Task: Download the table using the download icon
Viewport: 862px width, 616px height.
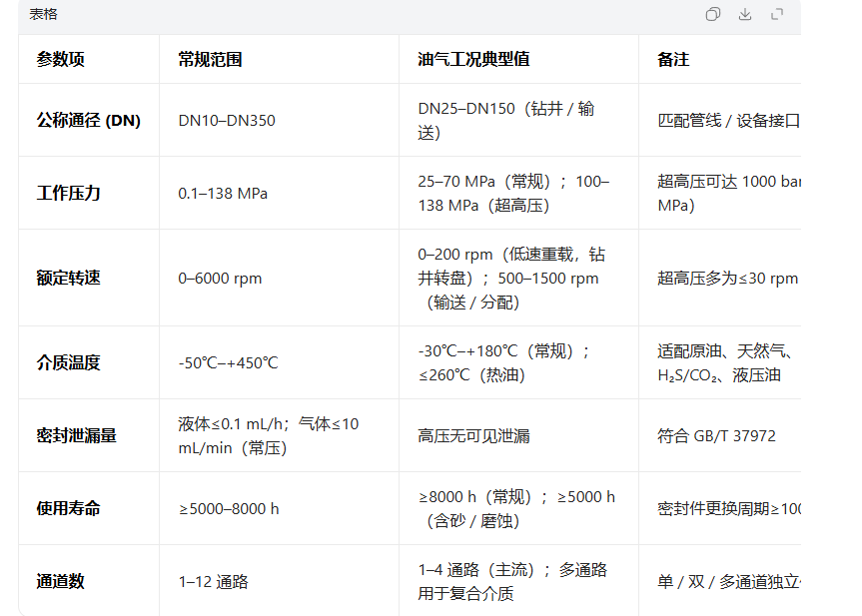Action: pyautogui.click(x=744, y=14)
